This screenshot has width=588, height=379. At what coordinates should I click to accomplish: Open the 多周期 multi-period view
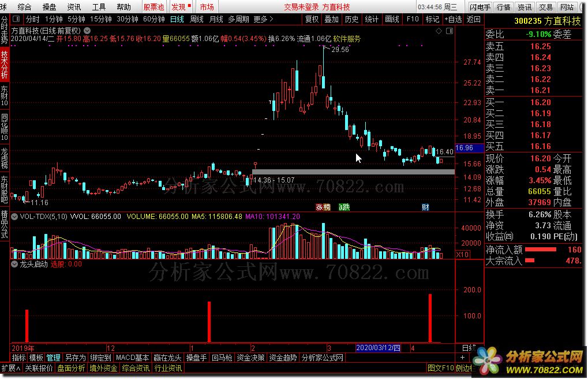click(x=238, y=19)
